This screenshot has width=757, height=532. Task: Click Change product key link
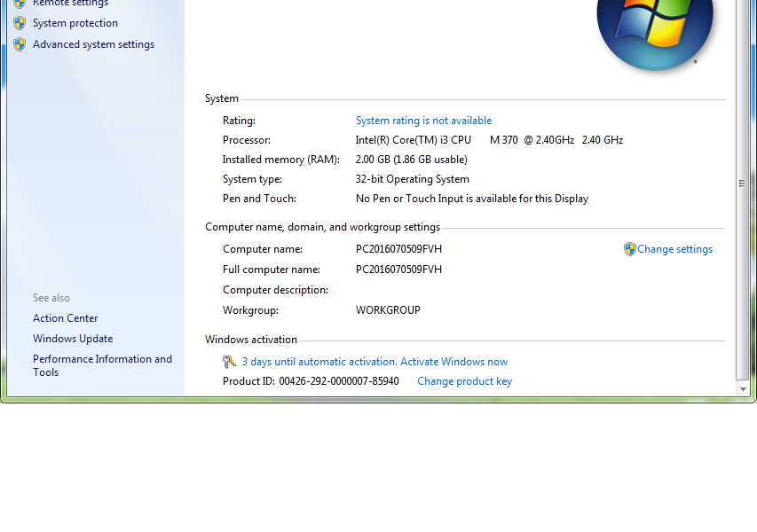click(x=464, y=381)
